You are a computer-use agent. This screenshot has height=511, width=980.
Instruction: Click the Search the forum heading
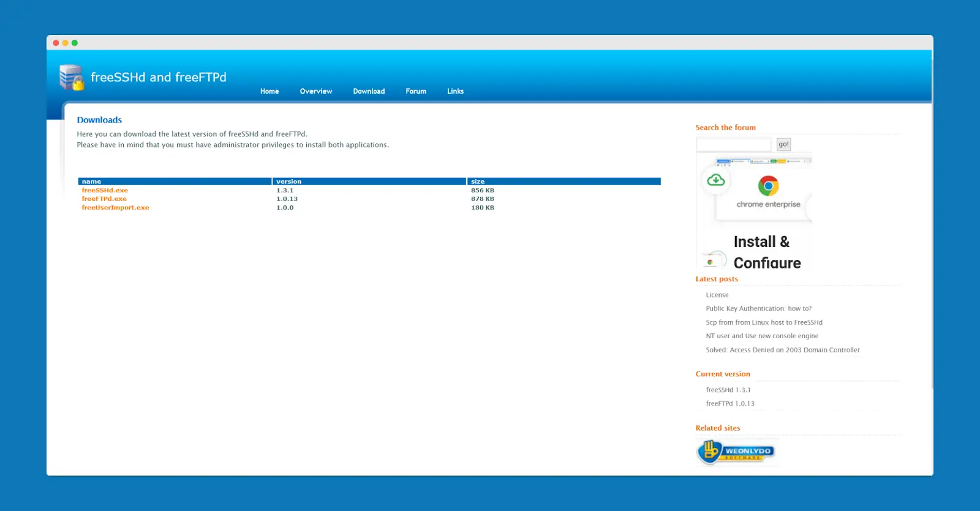click(725, 127)
